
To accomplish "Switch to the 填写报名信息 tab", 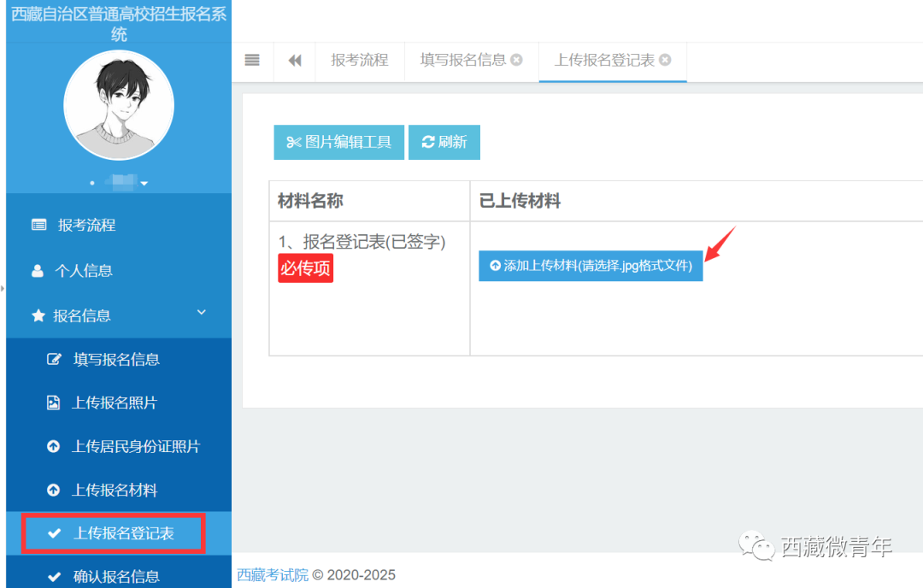I will [x=462, y=61].
